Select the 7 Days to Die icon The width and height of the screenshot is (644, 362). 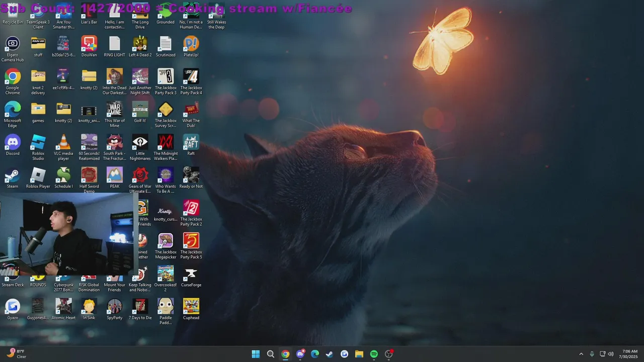(x=140, y=309)
